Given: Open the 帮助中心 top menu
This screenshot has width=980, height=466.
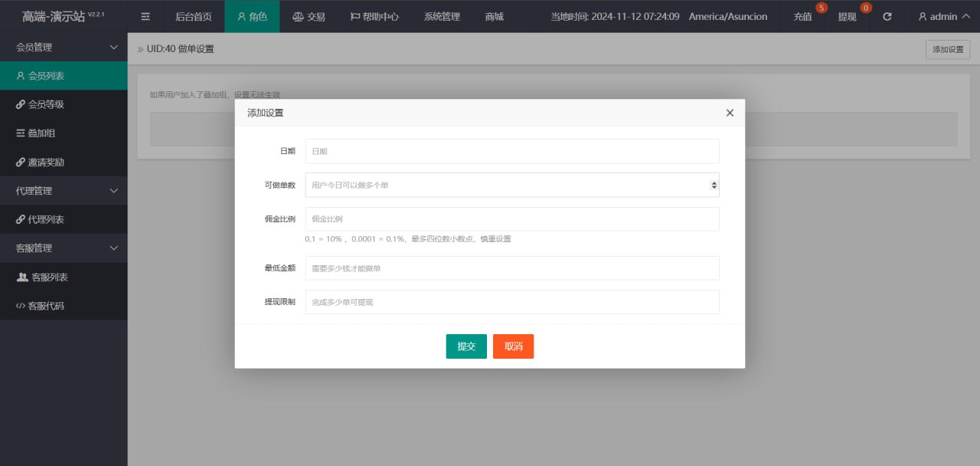Looking at the screenshot, I should 374,16.
